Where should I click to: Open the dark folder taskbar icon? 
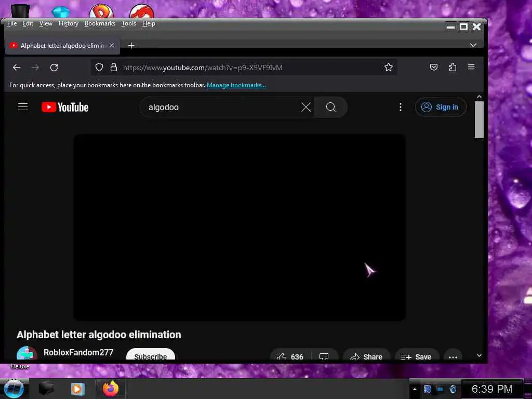click(46, 388)
